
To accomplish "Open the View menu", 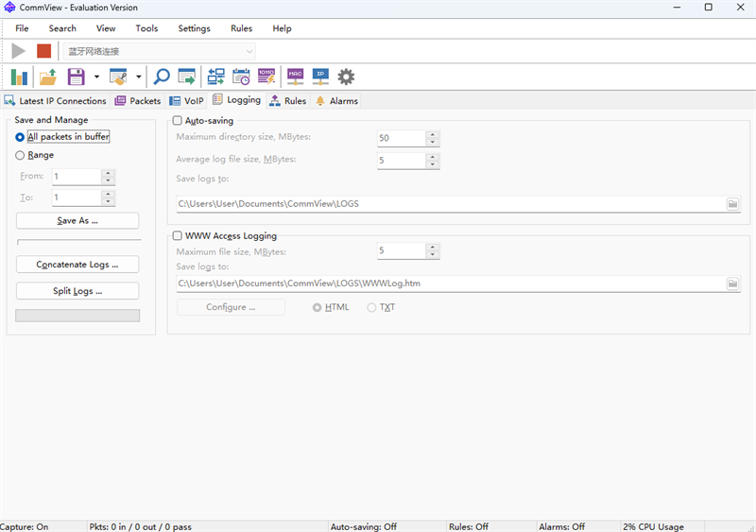I will [106, 28].
